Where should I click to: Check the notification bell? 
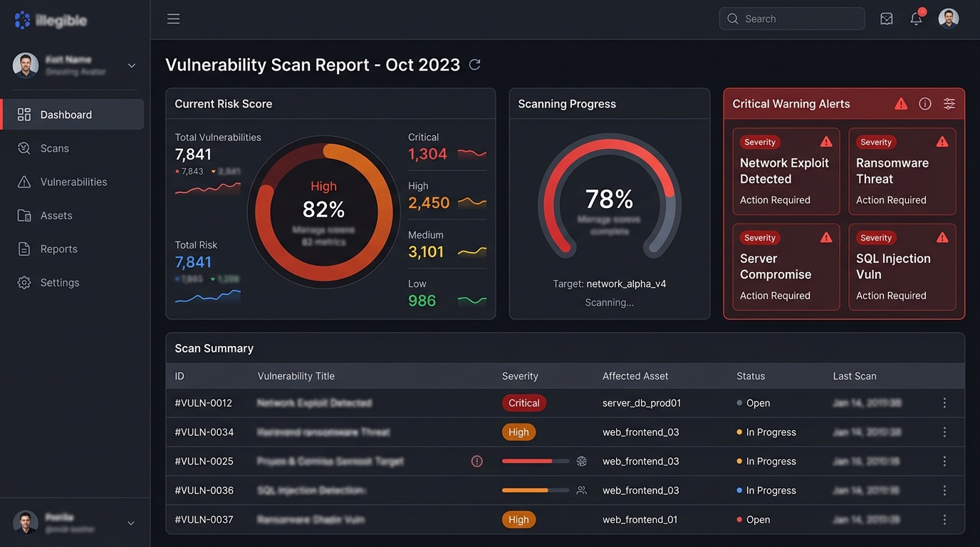(x=917, y=19)
